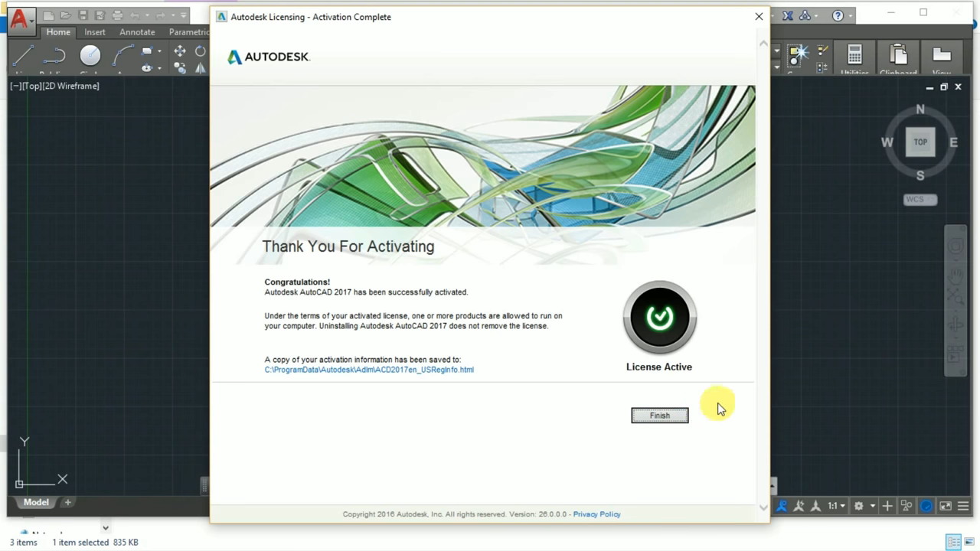Screen dimensions: 980x551
Task: Click the Redo arrow in AutoCAD toolbar
Action: point(161,15)
